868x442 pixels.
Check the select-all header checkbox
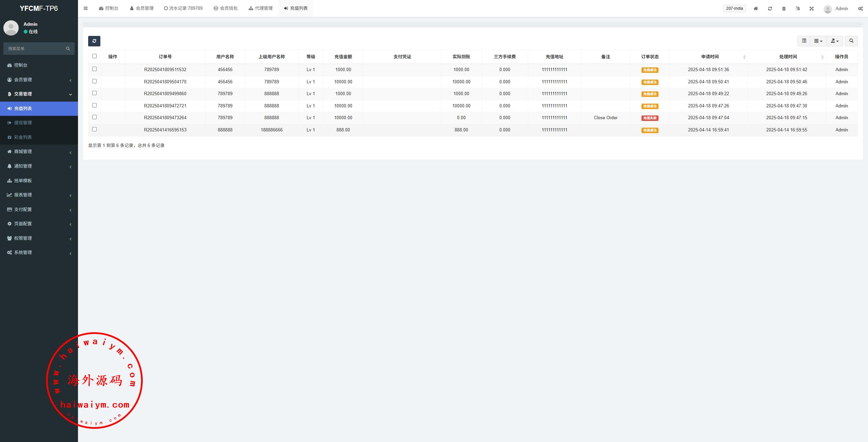point(94,56)
